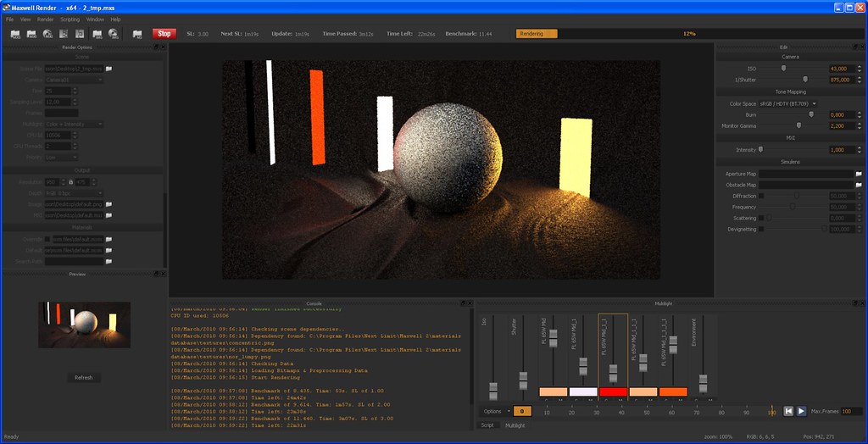Screen dimensions: 868x444
Task: Click the camera ISO slider in Edit panel
Action: [x=782, y=68]
